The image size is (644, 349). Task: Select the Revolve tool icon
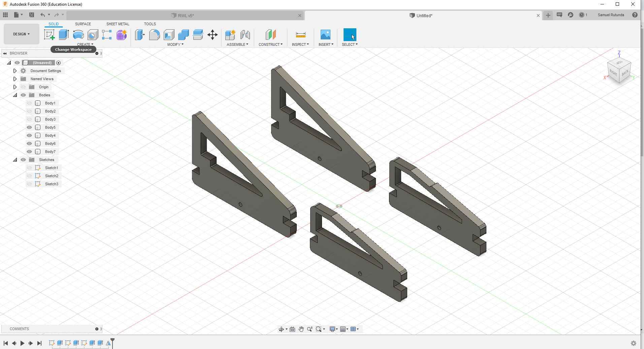click(78, 35)
